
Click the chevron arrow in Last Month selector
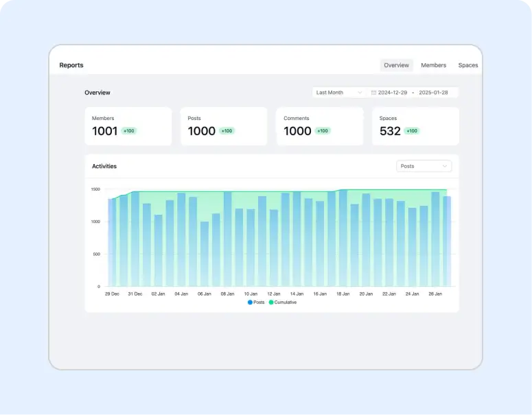point(360,93)
